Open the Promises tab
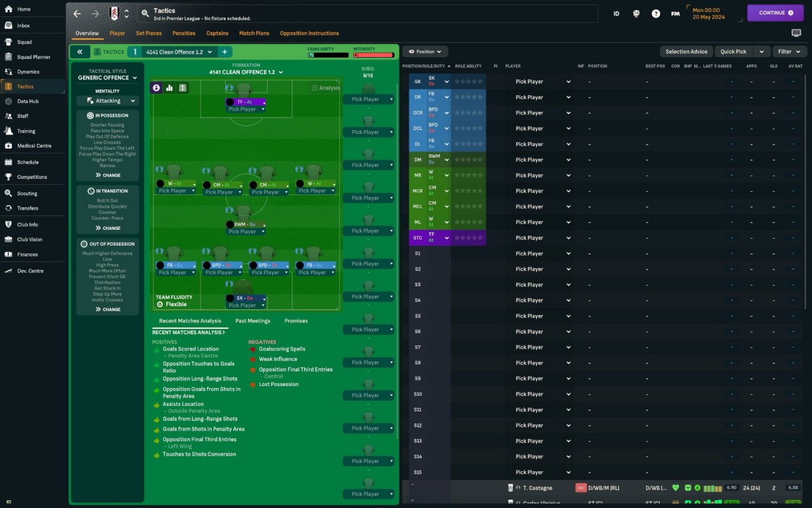Image resolution: width=812 pixels, height=508 pixels. click(296, 321)
